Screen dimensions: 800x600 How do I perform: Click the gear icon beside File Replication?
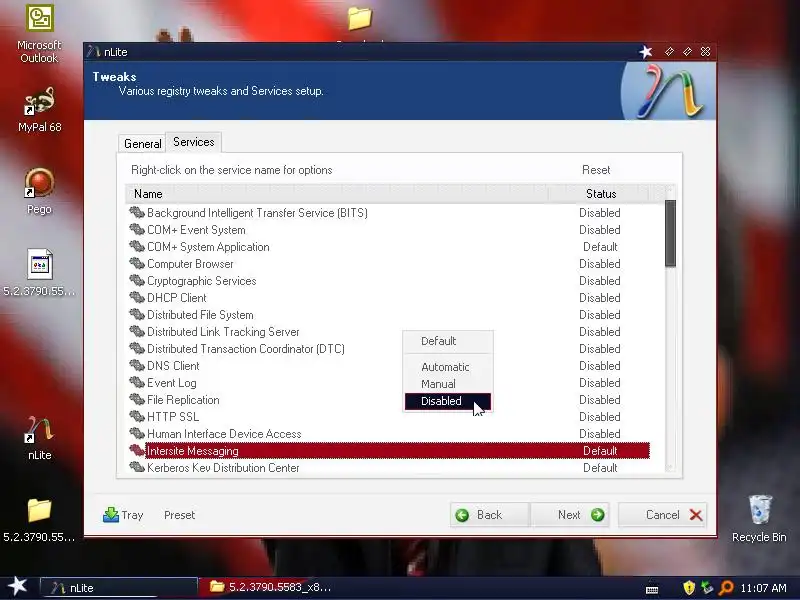point(137,399)
